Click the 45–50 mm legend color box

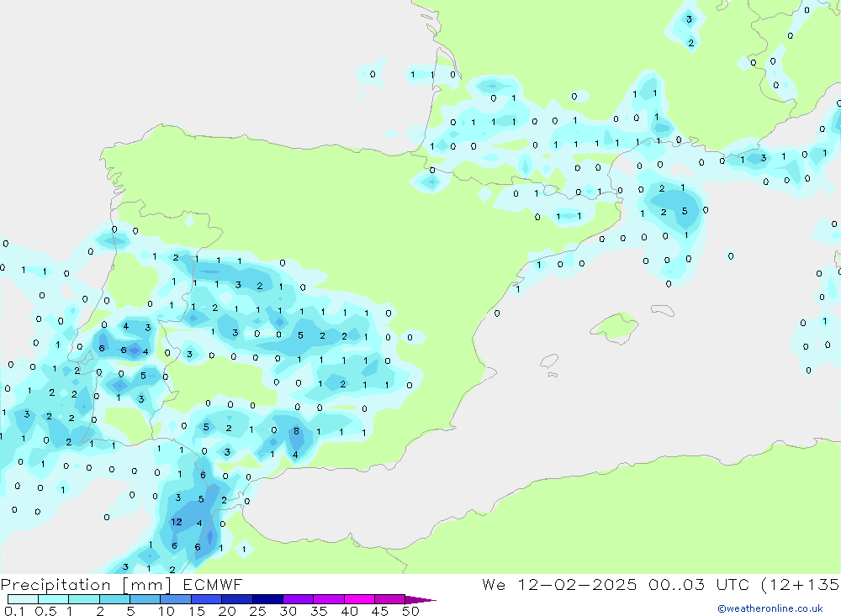tap(390, 599)
